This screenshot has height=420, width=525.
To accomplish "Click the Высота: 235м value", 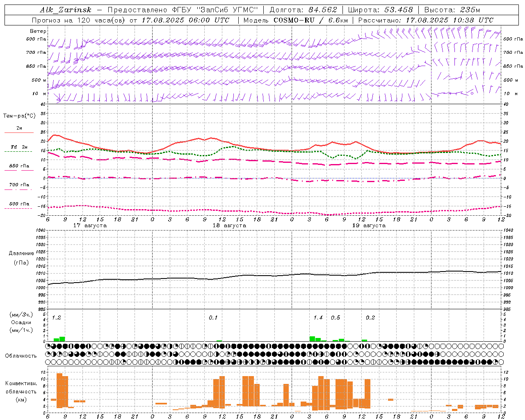I will pos(452,10).
